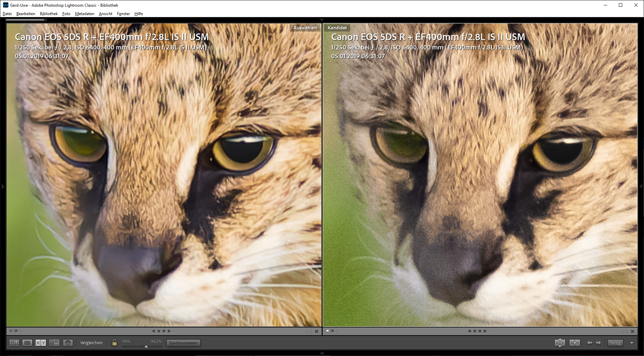
Task: Click the Make Select XY icon
Action: pos(574,343)
